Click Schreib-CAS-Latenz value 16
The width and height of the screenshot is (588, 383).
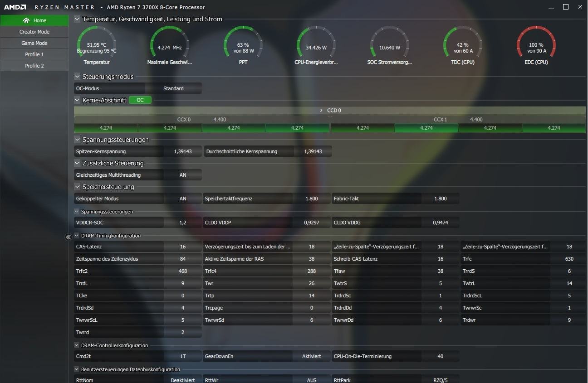[x=441, y=259]
